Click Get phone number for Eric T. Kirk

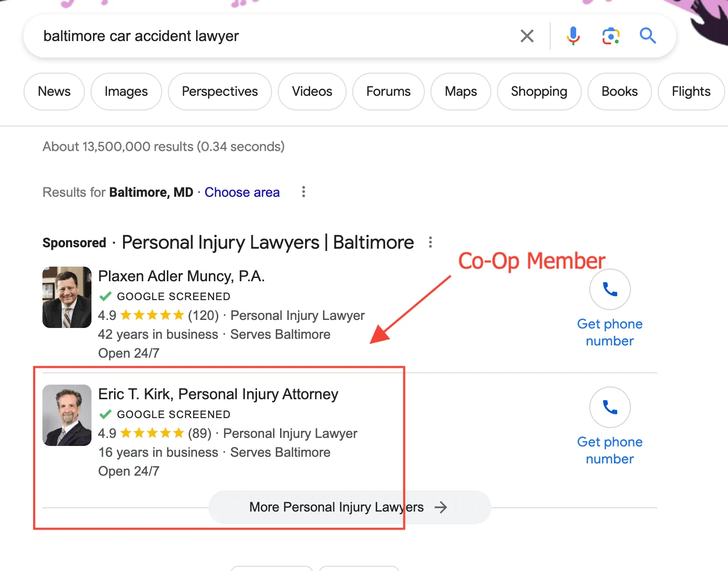[x=610, y=450]
